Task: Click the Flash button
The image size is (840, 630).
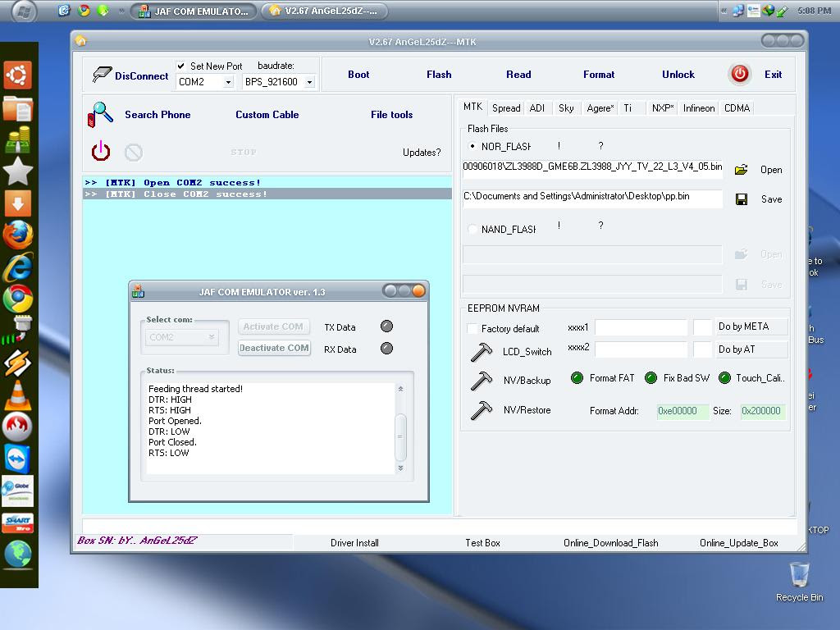Action: [439, 75]
